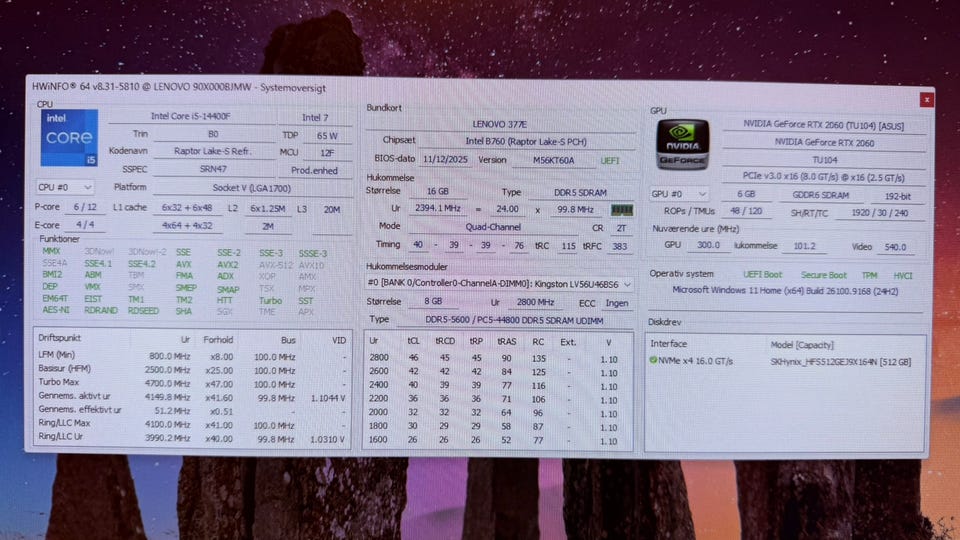Click the P-core 6 / 12 count value
Viewport: 960px width, 540px height.
click(84, 208)
